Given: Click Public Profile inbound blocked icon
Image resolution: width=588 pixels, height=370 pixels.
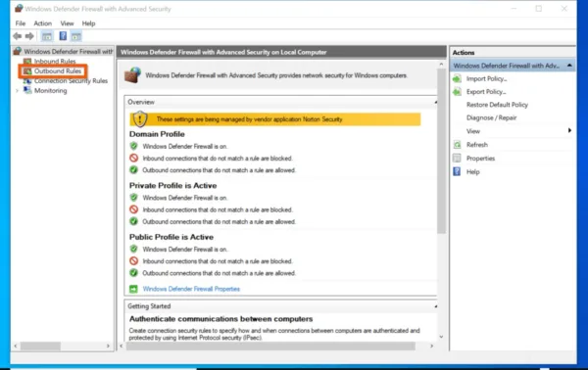Looking at the screenshot, I should 133,261.
